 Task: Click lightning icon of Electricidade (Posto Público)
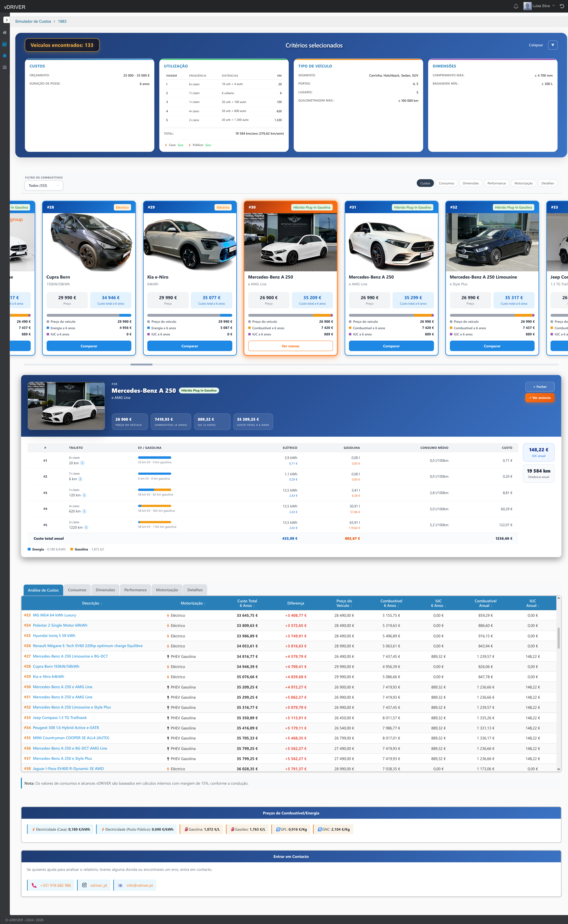tap(103, 829)
